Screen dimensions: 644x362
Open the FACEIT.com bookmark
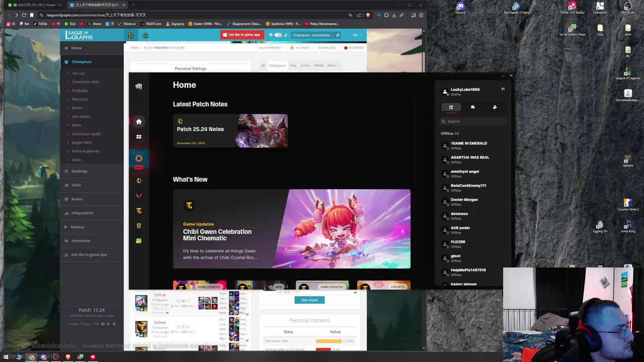click(151, 24)
